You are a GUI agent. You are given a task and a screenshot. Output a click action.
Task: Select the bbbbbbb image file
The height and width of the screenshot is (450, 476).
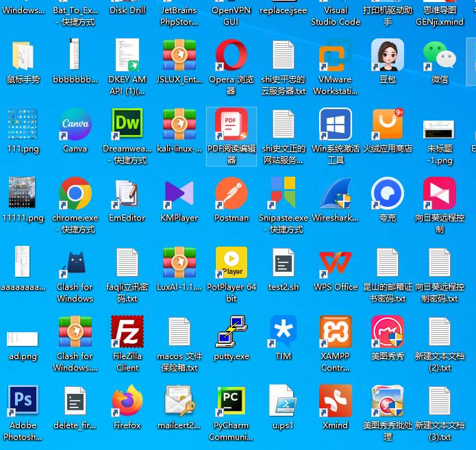pos(75,54)
